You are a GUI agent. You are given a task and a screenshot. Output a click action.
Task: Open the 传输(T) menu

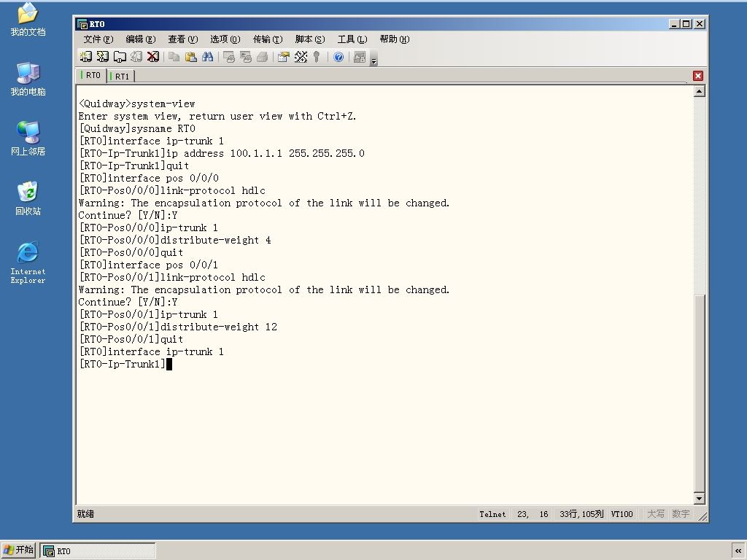click(268, 39)
